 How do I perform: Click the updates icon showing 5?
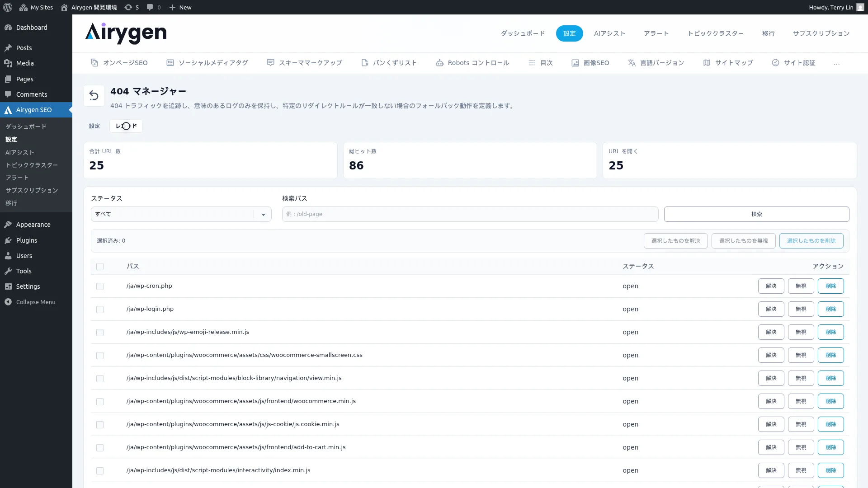(x=132, y=7)
